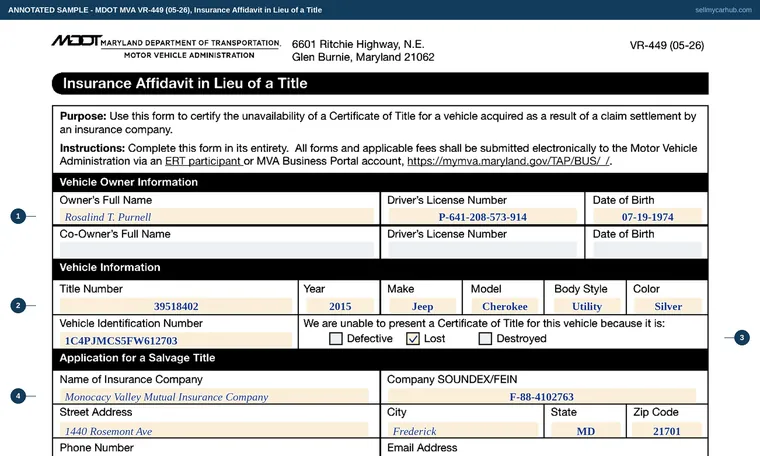Image resolution: width=760 pixels, height=456 pixels.
Task: Uncheck the Lost checkbox
Action: 413,338
